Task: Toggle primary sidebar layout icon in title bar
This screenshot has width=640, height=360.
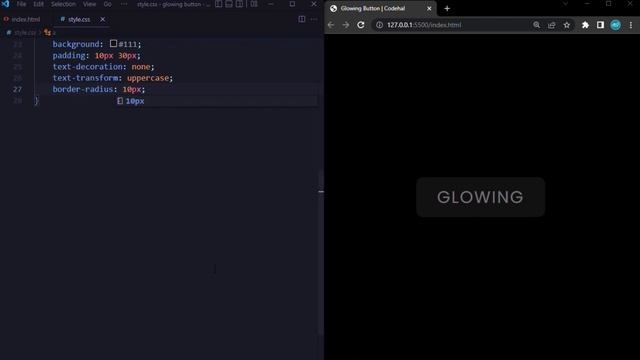Action: (x=219, y=4)
